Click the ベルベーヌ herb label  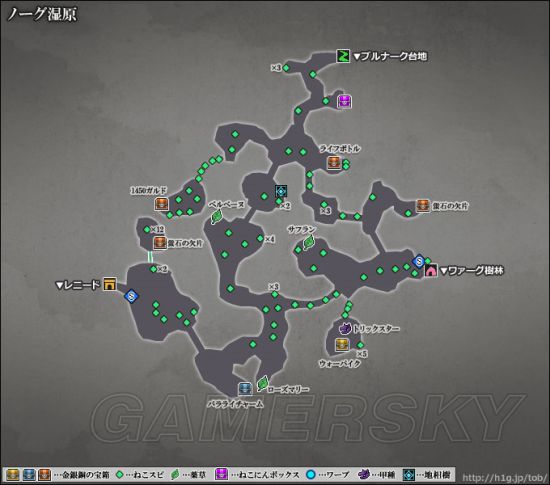[227, 204]
